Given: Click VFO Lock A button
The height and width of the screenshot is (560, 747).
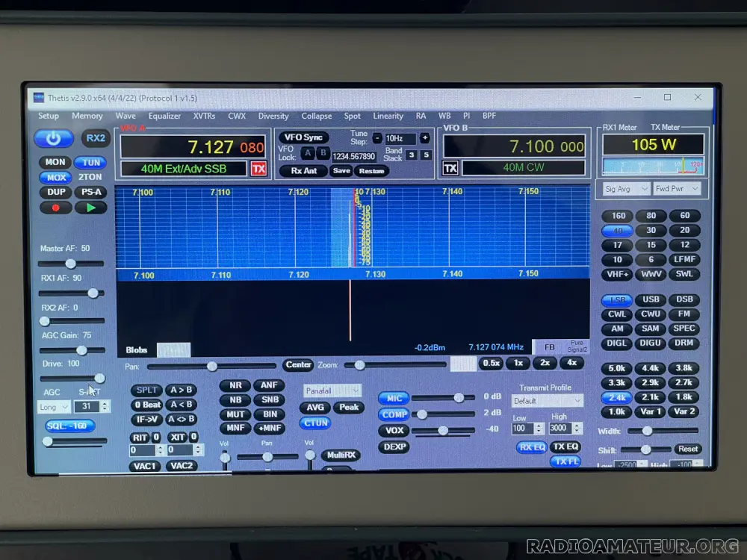Looking at the screenshot, I should 307,153.
